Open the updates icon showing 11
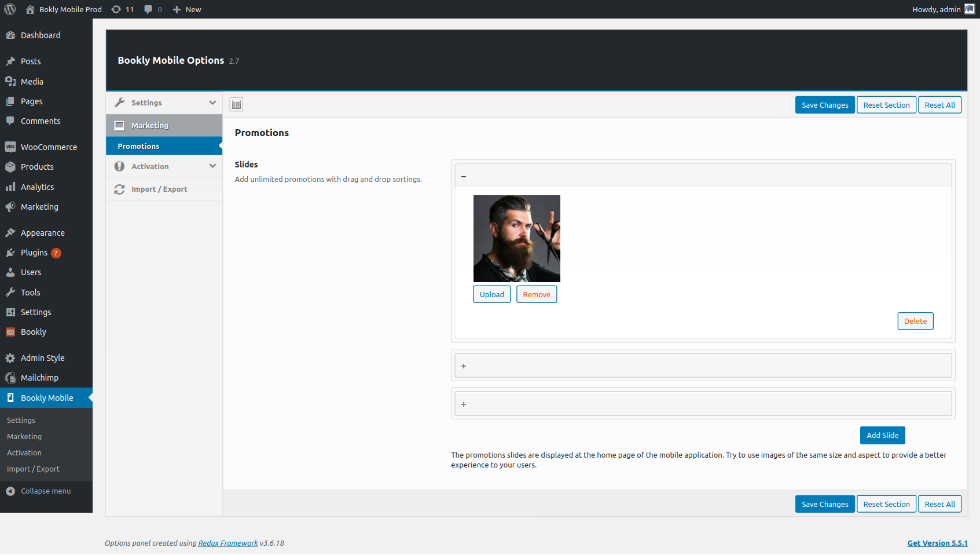980x555 pixels. click(116, 9)
